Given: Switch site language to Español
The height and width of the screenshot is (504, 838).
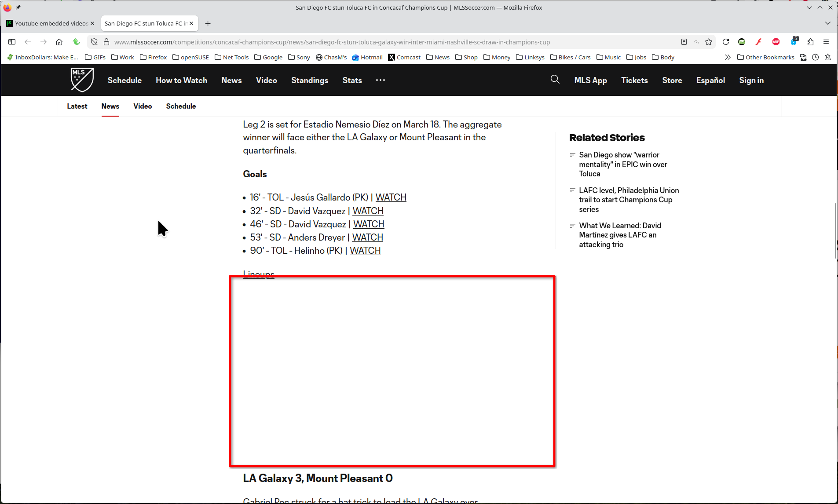Looking at the screenshot, I should tap(710, 80).
